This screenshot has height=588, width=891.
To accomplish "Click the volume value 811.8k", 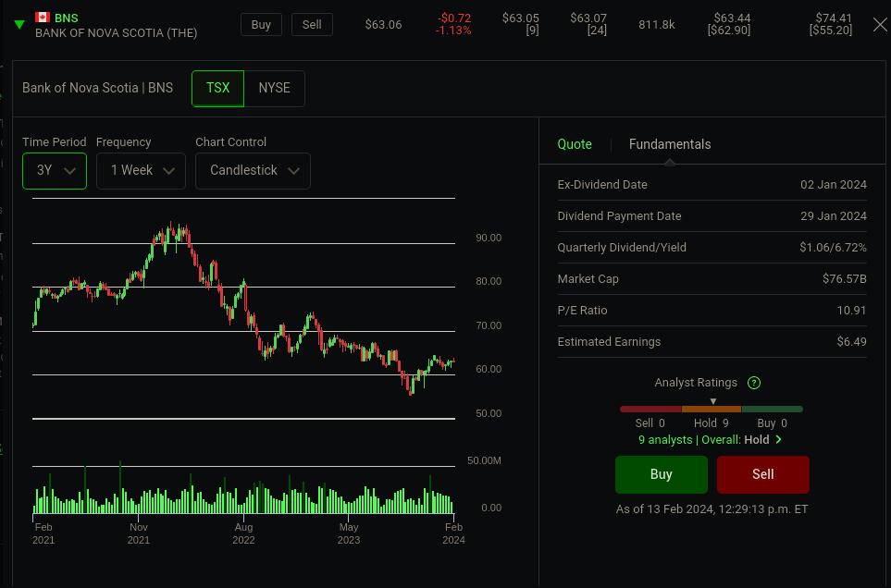I will (656, 24).
